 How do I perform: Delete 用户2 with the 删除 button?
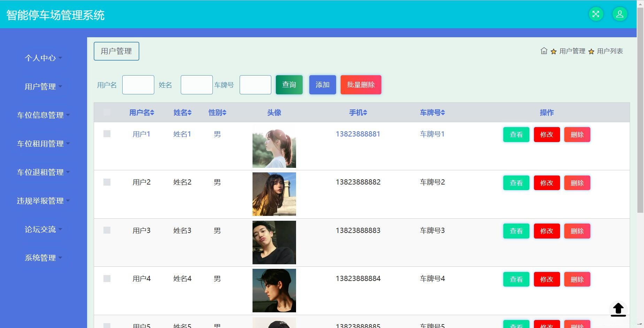pyautogui.click(x=577, y=183)
